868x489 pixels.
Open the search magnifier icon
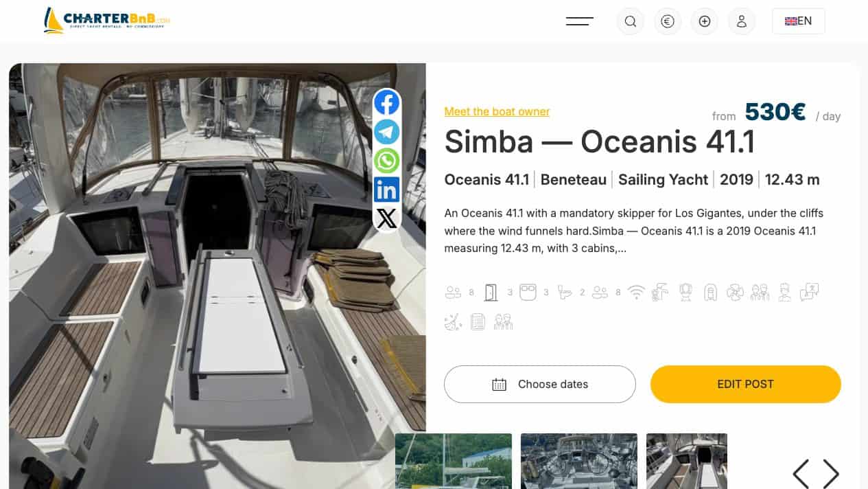[x=631, y=21]
